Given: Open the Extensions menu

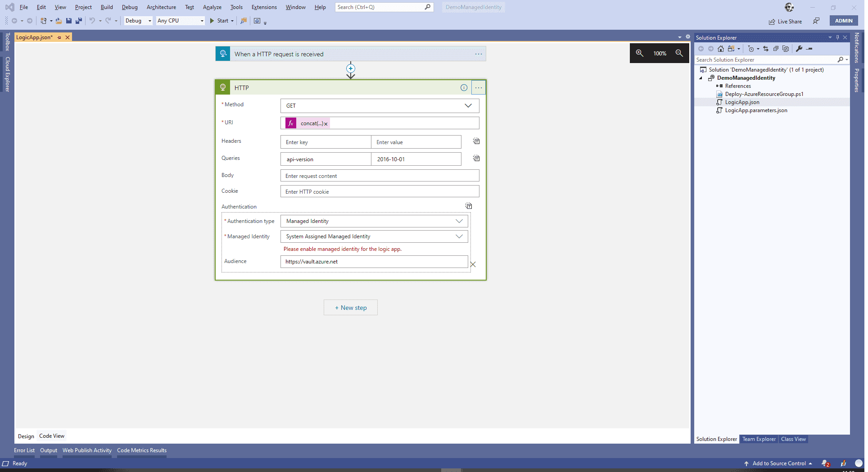Looking at the screenshot, I should click(x=264, y=7).
